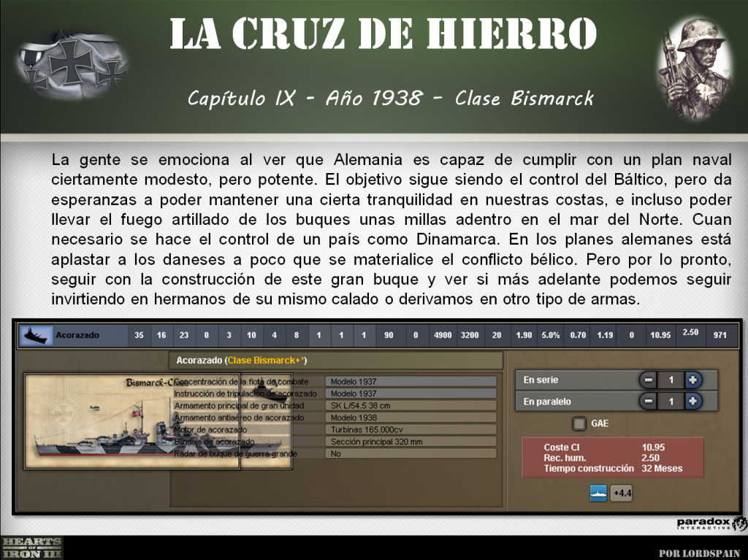Click the Coste CI value 10.95
Screen dimensions: 748x560
tap(653, 448)
